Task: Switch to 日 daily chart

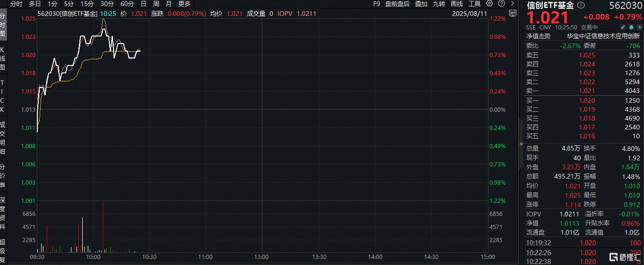Action: click(143, 4)
